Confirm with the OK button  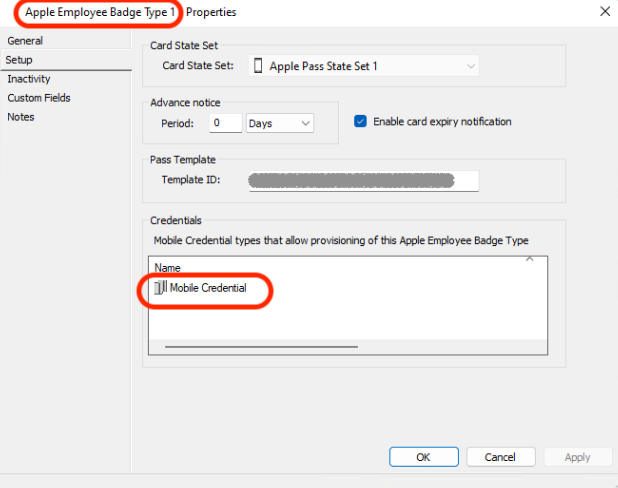point(424,457)
